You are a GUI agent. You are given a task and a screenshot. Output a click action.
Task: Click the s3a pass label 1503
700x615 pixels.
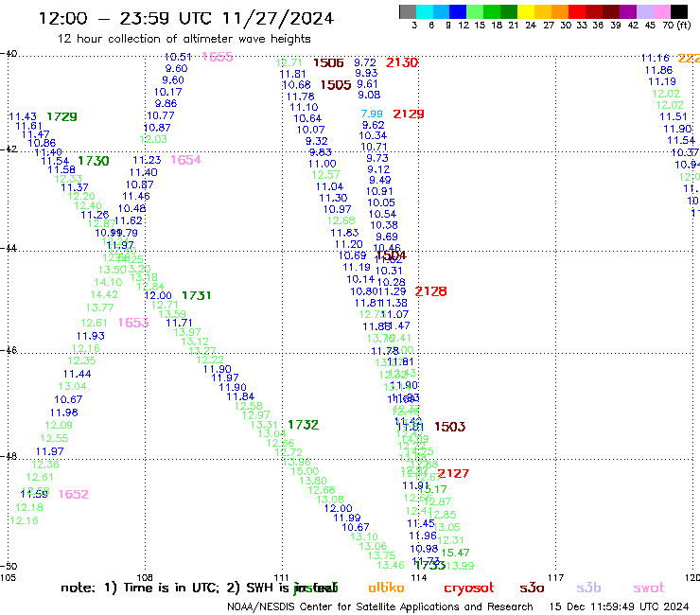point(450,427)
